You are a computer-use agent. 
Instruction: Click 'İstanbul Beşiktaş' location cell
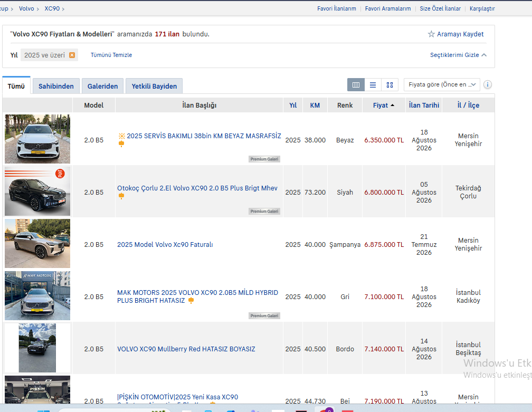point(468,349)
